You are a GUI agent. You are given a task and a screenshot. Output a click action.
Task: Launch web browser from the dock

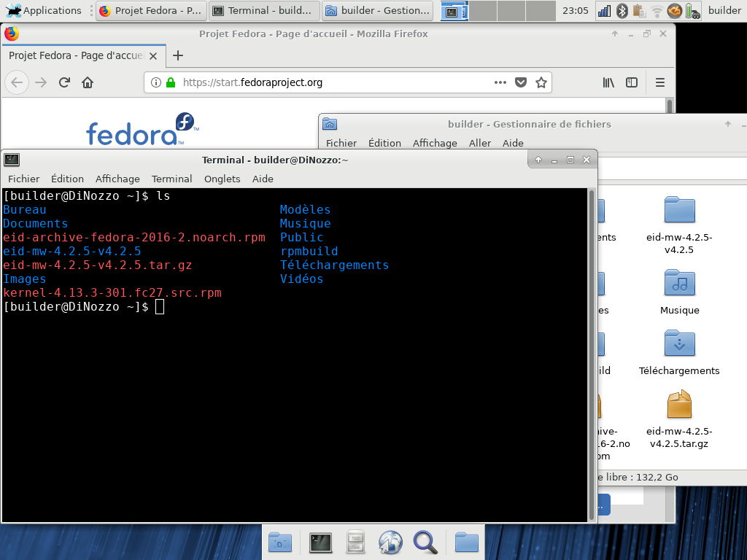[390, 542]
